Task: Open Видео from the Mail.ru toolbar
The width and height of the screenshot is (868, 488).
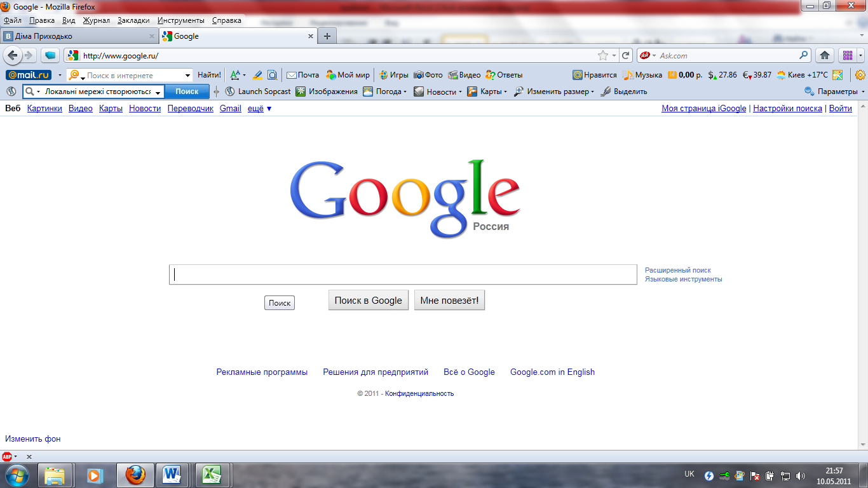Action: 465,75
